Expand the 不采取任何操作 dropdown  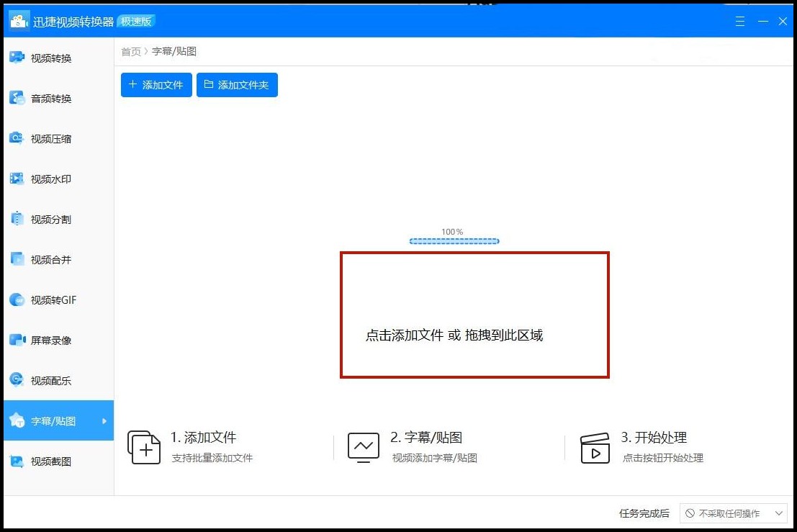733,513
